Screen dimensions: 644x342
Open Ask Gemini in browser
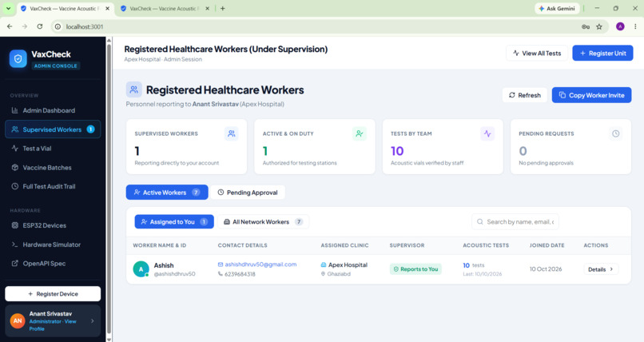click(557, 8)
